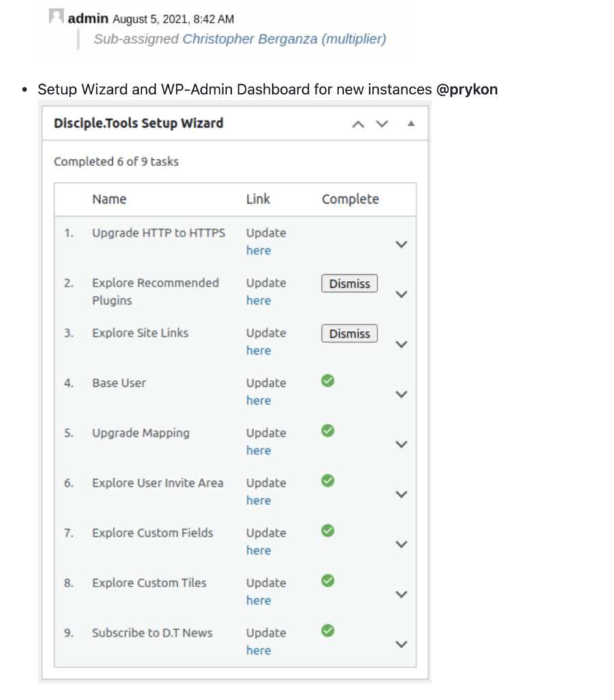
Task: Click green checkmark for Base User
Action: tap(328, 381)
